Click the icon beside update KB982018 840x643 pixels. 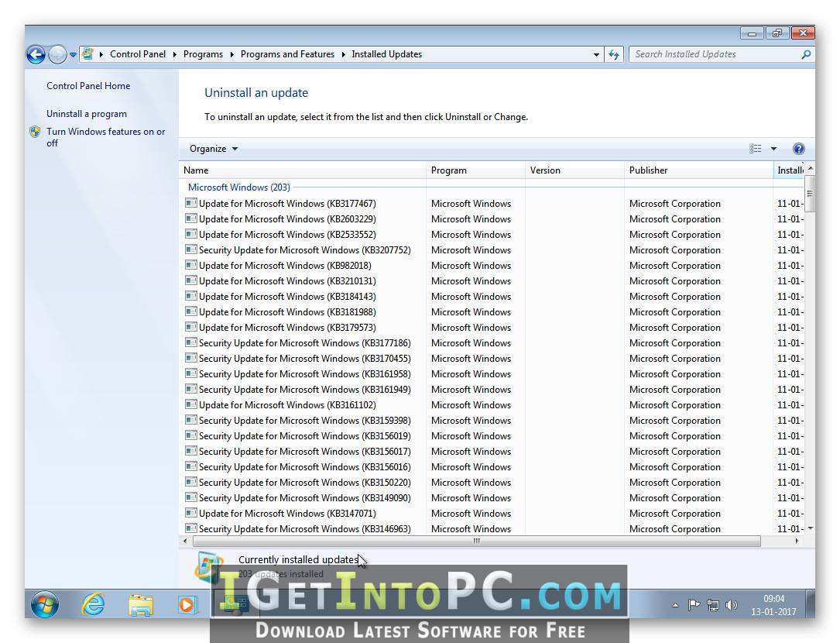point(190,266)
